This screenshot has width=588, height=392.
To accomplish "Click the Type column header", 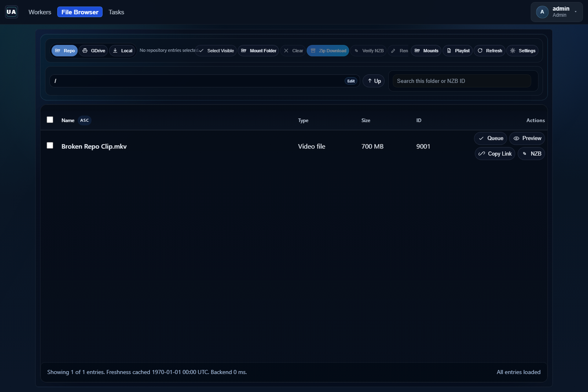I will click(303, 120).
